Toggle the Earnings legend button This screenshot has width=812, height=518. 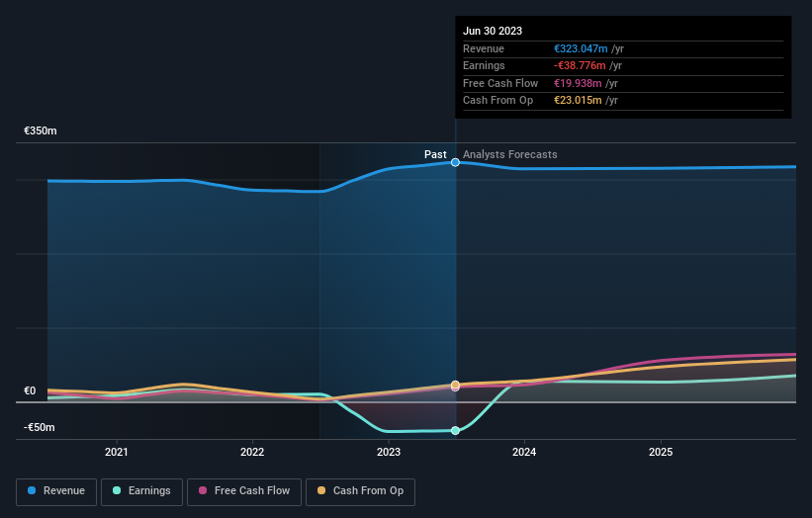tap(141, 491)
